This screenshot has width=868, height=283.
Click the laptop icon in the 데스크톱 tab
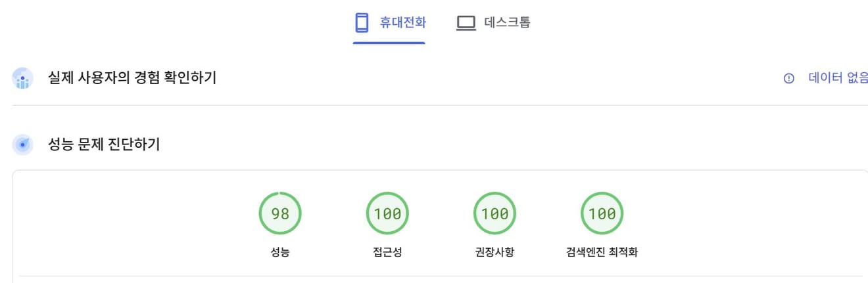tap(466, 23)
